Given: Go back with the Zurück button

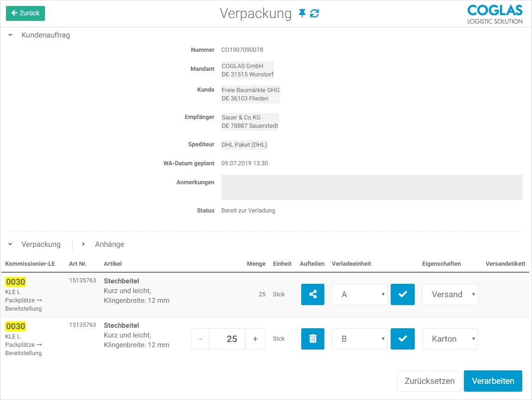Looking at the screenshot, I should pyautogui.click(x=25, y=13).
